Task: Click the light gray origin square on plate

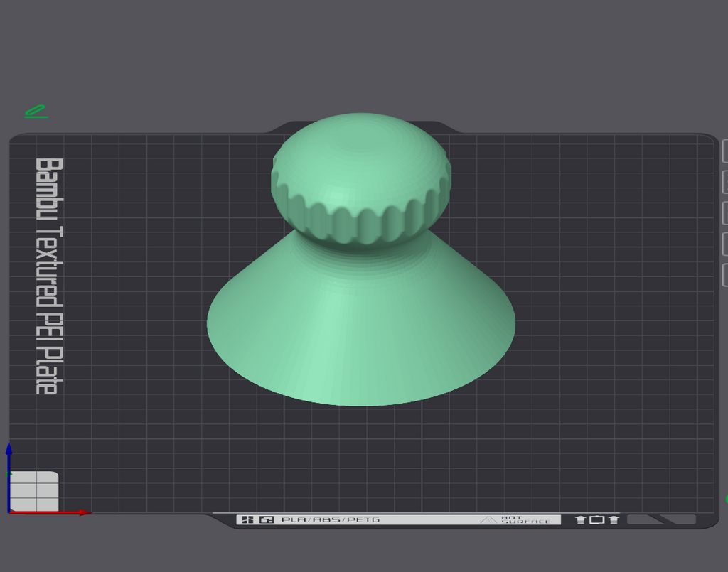Action: tap(34, 491)
